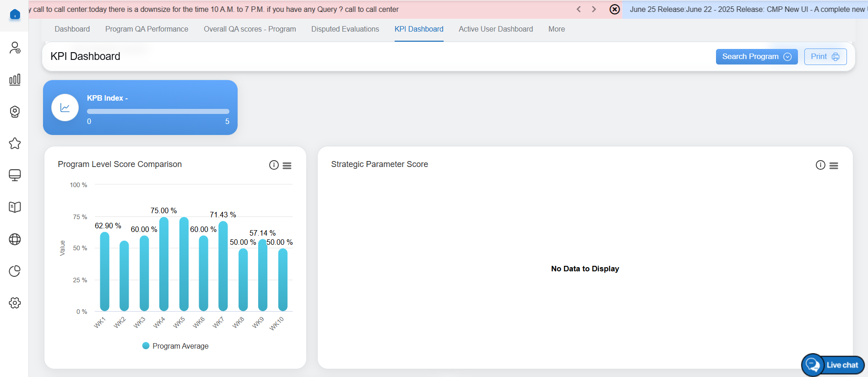Click the globe icon in sidebar
The image size is (868, 377).
(15, 239)
